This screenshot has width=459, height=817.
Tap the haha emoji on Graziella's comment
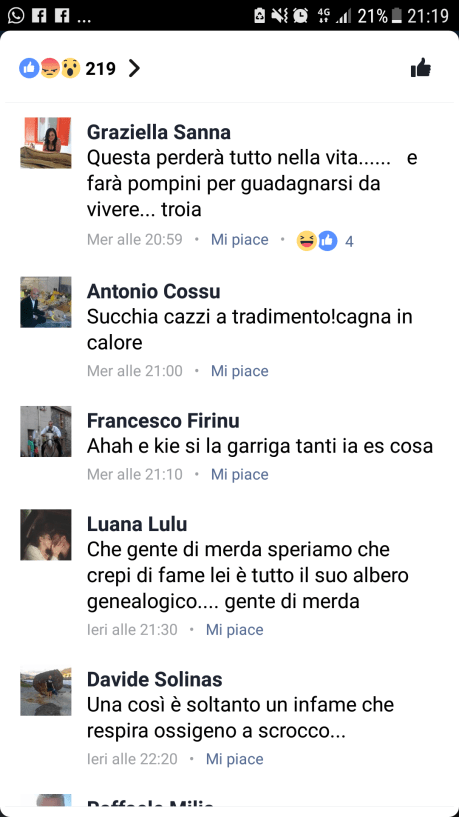(307, 241)
